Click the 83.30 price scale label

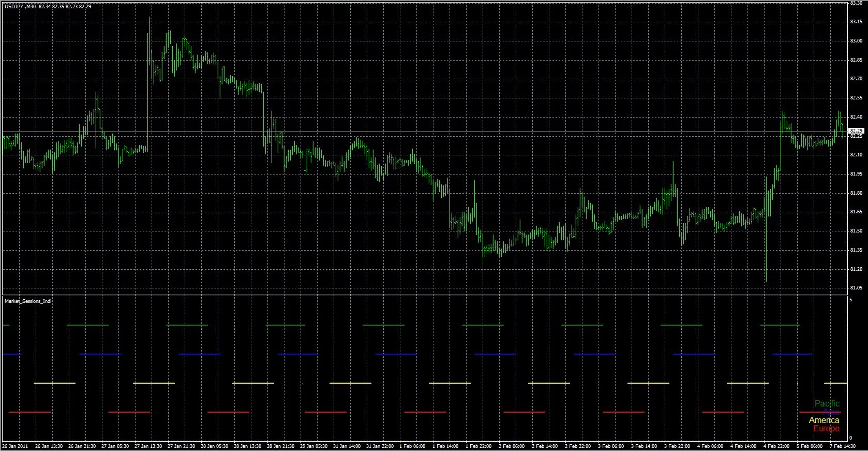click(856, 3)
